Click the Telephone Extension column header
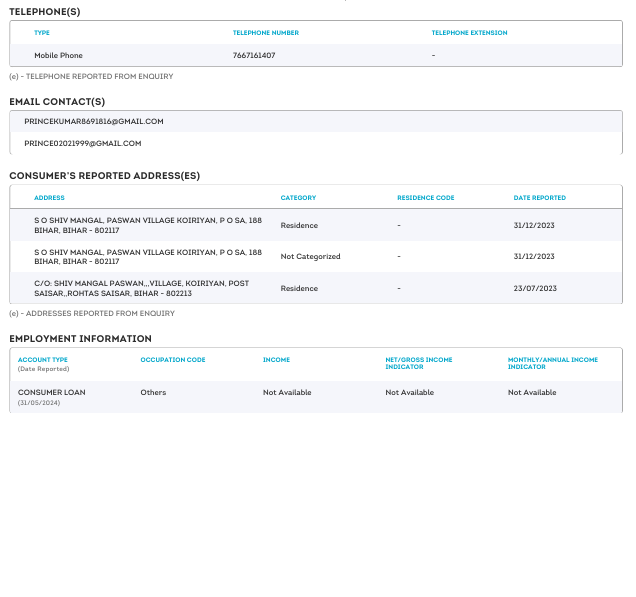This screenshot has height=597, width=636. tap(469, 33)
